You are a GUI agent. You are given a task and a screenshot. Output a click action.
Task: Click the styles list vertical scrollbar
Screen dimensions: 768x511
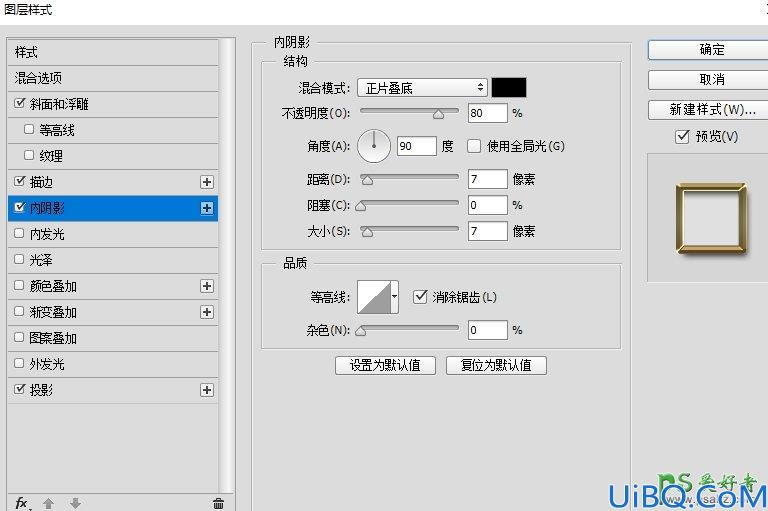(x=227, y=265)
